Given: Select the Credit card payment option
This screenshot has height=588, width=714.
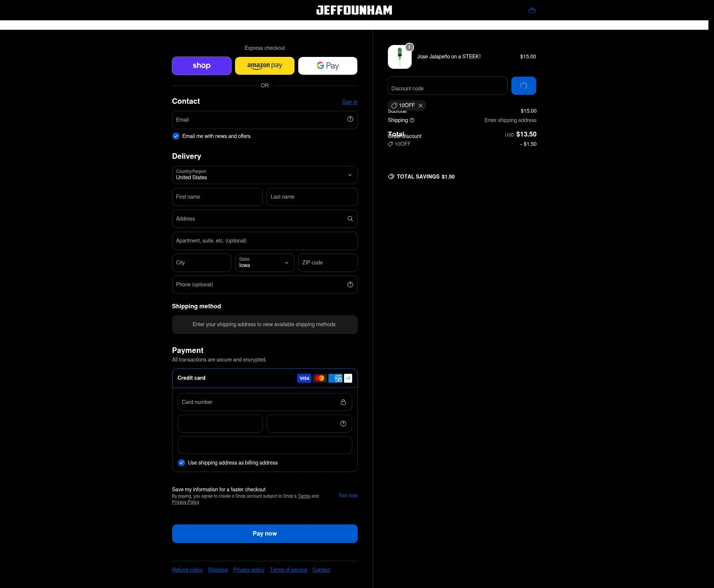Looking at the screenshot, I should point(265,378).
